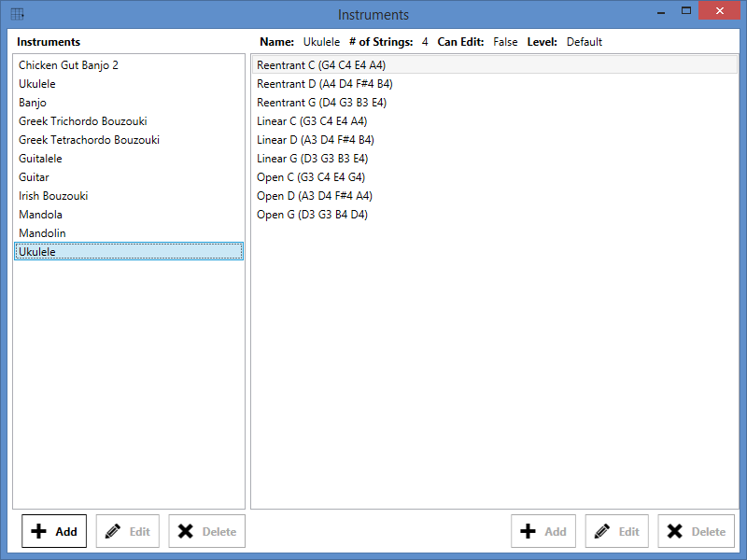The height and width of the screenshot is (560, 747).
Task: Maximize the Instruments window
Action: (686, 11)
